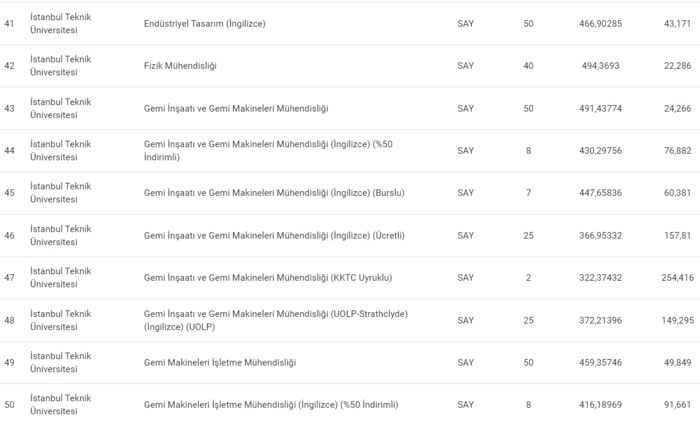
Task: Click the row number 42 cell
Action: pyautogui.click(x=10, y=66)
